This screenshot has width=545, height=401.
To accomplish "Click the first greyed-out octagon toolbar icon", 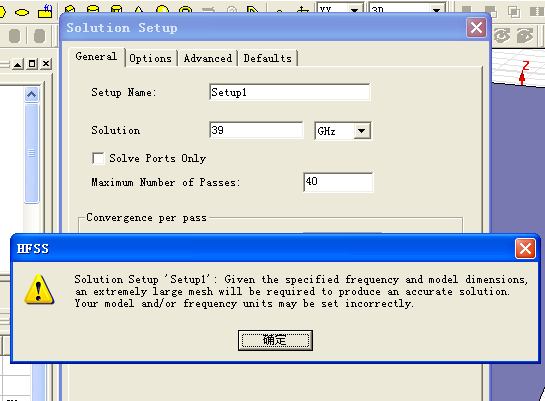I will click(14, 36).
